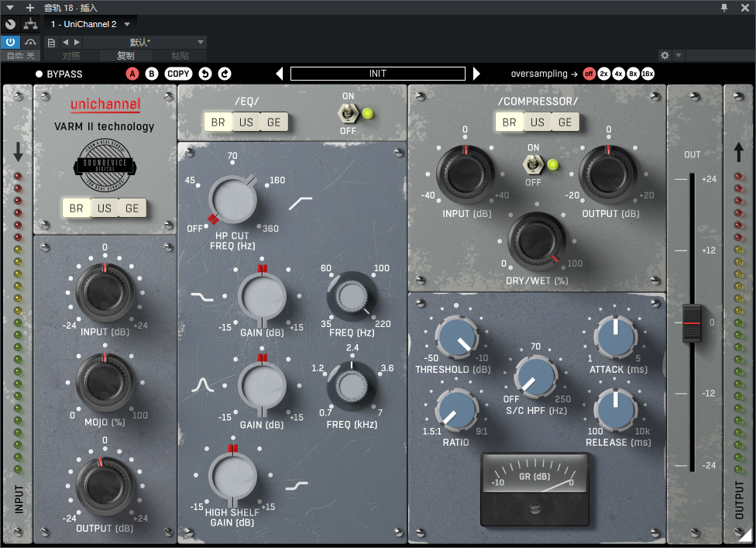Click the S/C HPF (Hz) knob
This screenshot has height=548, width=756.
(536, 377)
